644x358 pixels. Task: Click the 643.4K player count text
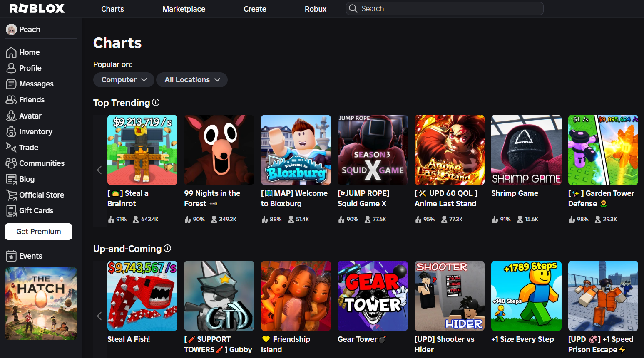[x=150, y=219]
